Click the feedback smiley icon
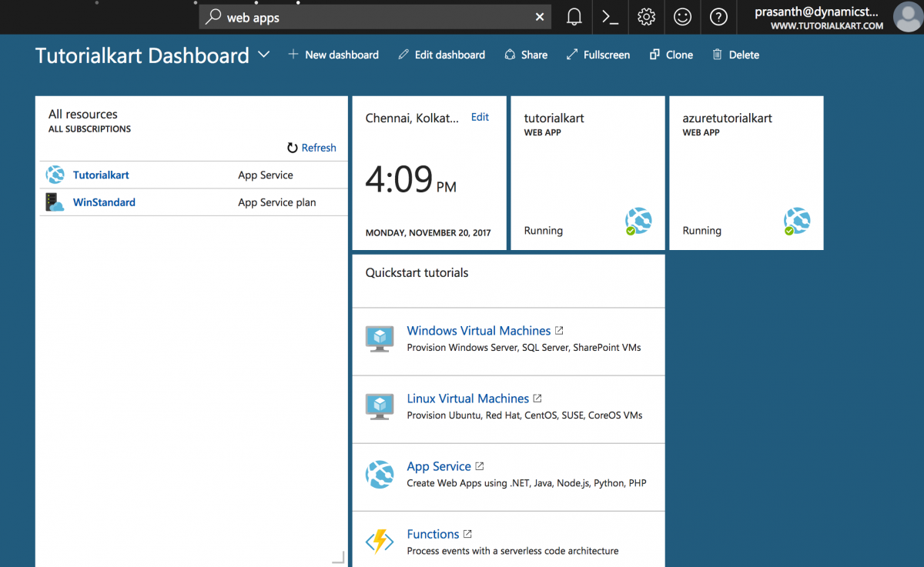 click(682, 17)
